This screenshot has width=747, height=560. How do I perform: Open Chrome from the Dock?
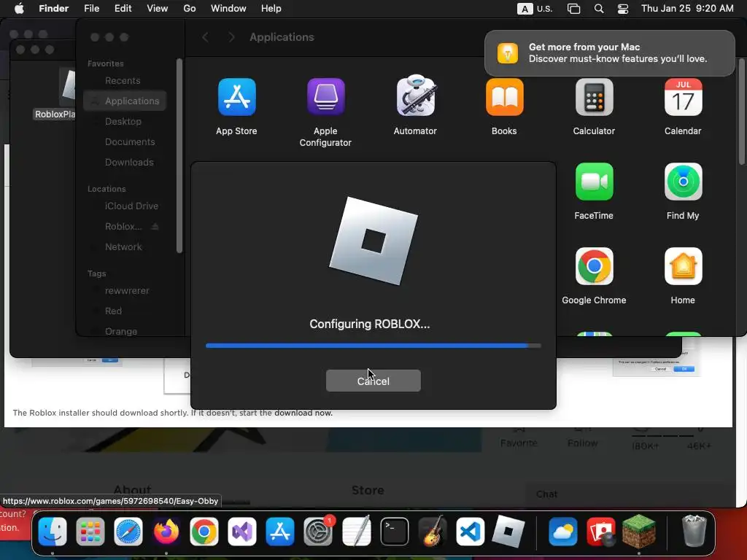point(204,532)
